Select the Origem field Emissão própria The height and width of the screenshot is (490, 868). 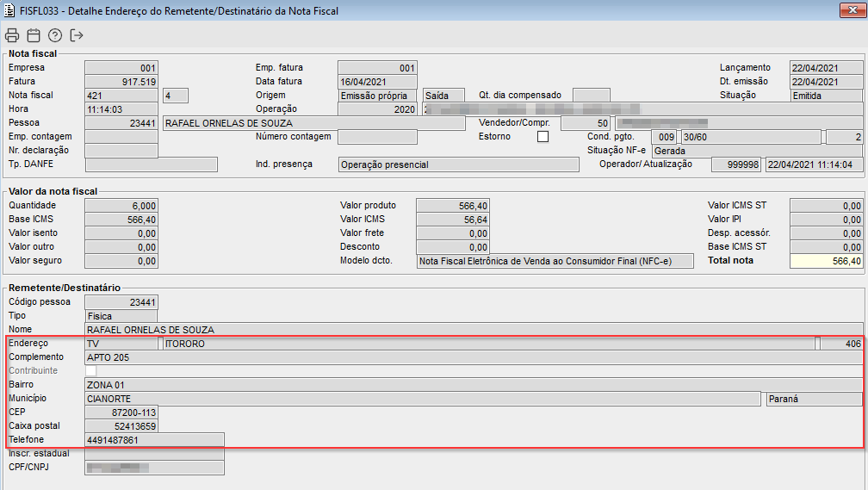(377, 96)
